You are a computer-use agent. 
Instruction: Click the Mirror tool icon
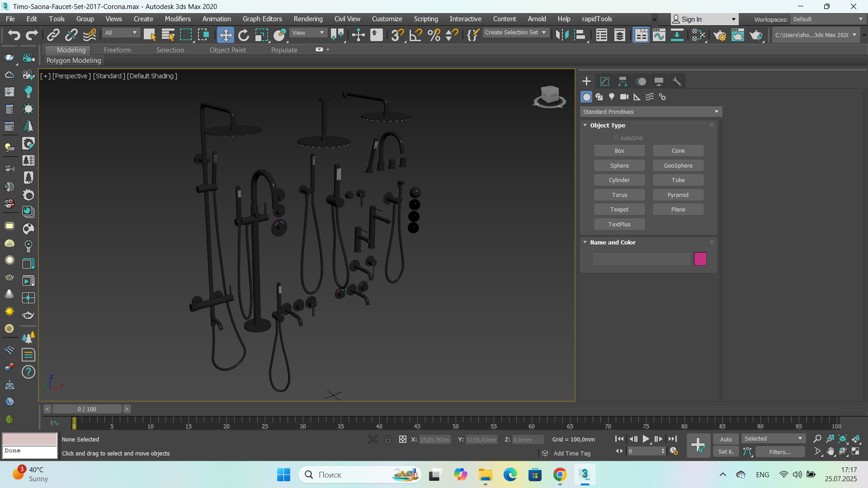(x=562, y=35)
